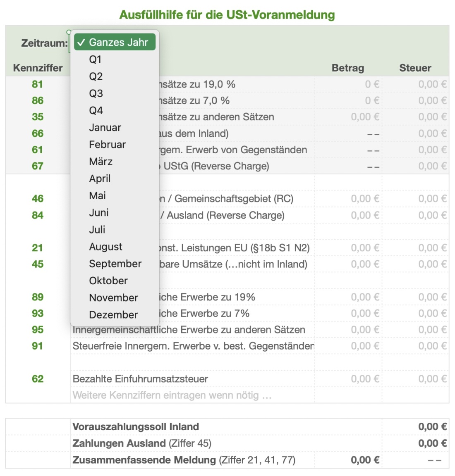Click the Steuer column header
455x476 pixels.
[415, 67]
